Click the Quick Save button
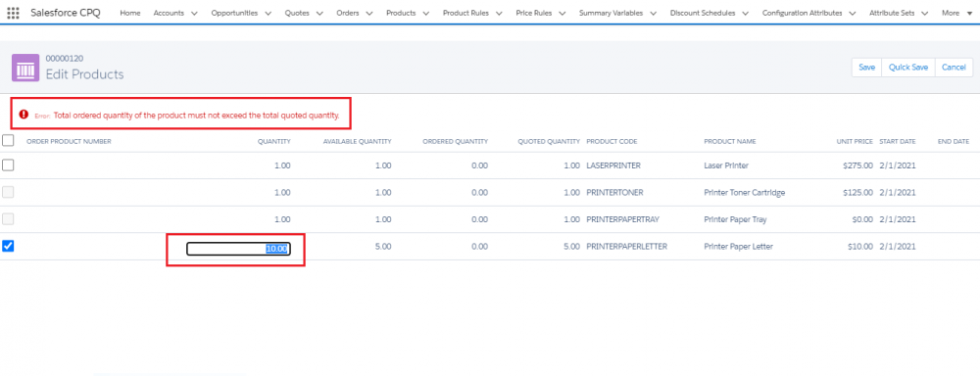Screen dimensions: 980x376 click(908, 68)
